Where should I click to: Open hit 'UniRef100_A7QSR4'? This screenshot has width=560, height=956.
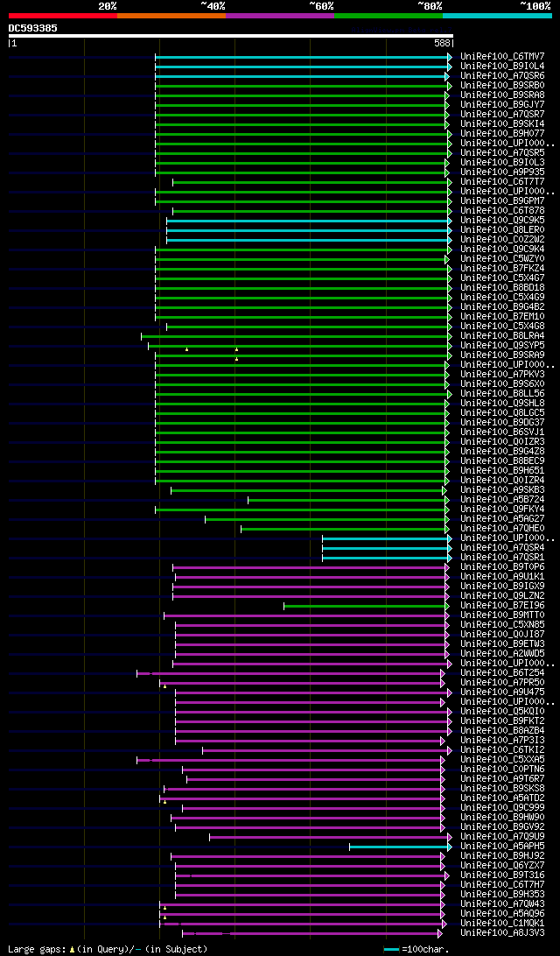[x=502, y=548]
